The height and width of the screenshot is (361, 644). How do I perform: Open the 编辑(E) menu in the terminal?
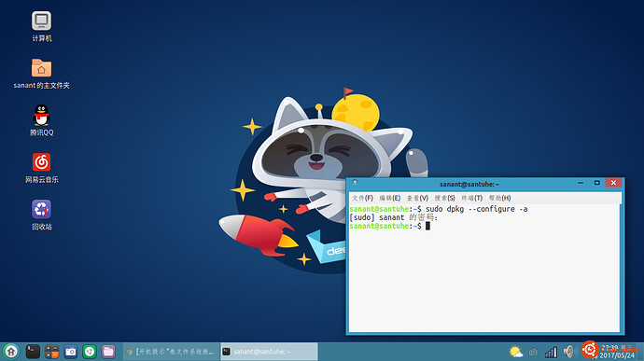390,198
